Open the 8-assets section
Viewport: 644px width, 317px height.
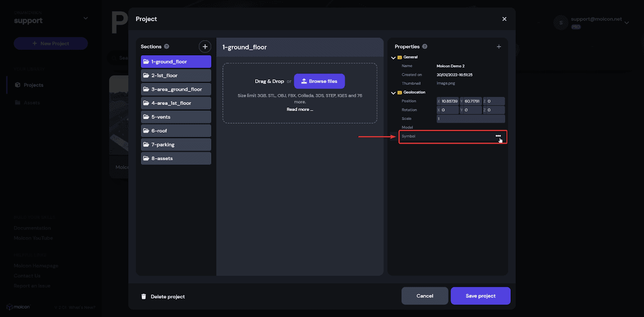click(176, 158)
